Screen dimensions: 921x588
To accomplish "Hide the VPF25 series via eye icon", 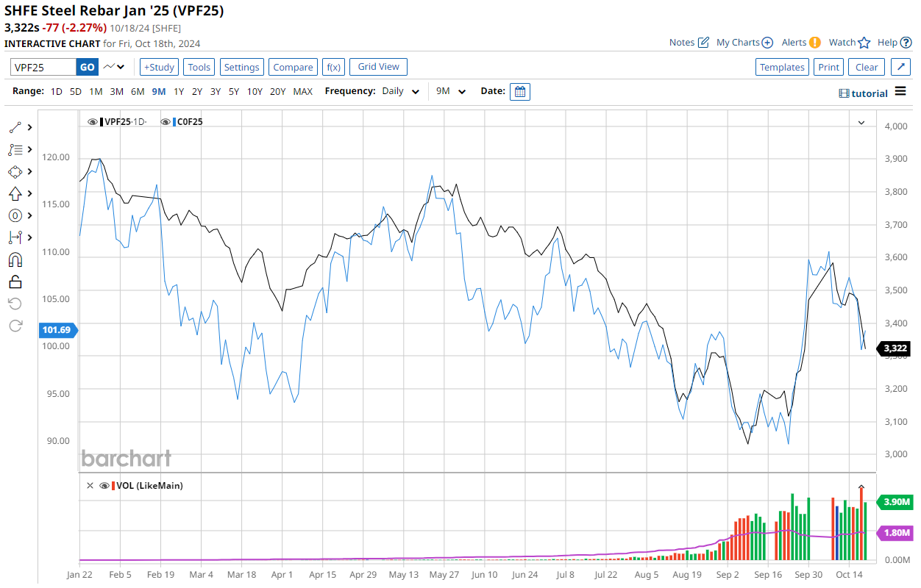I will [93, 122].
